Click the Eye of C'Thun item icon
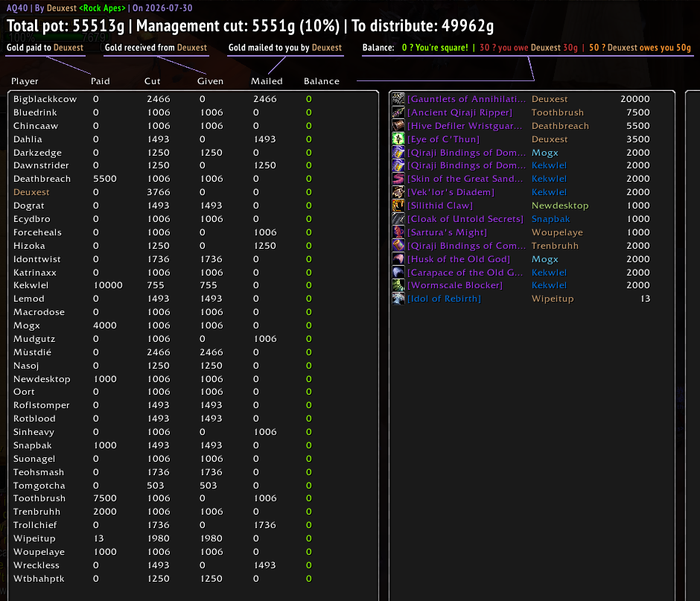This screenshot has height=601, width=700. click(398, 139)
